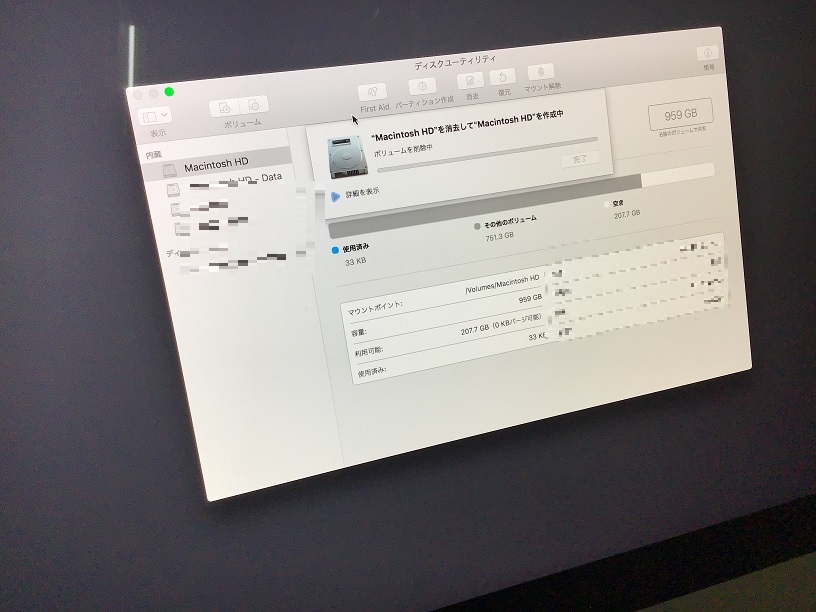This screenshot has height=612, width=816.
Task: Click the erase (消去) toolbar icon
Action: point(469,82)
